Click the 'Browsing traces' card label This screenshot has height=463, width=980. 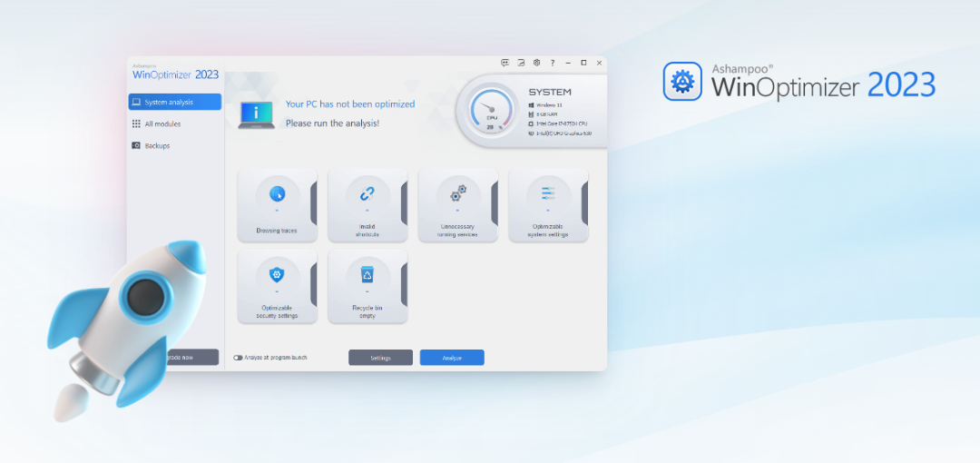pyautogui.click(x=277, y=231)
